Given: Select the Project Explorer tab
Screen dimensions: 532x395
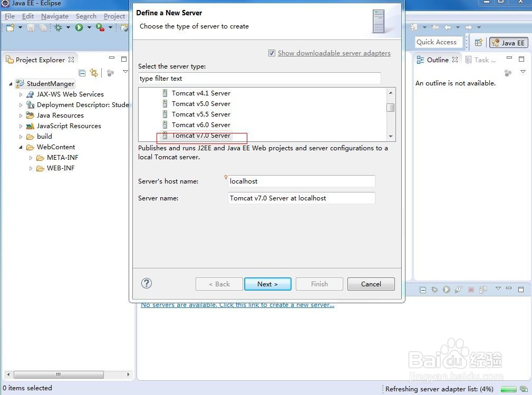Looking at the screenshot, I should pyautogui.click(x=40, y=60).
